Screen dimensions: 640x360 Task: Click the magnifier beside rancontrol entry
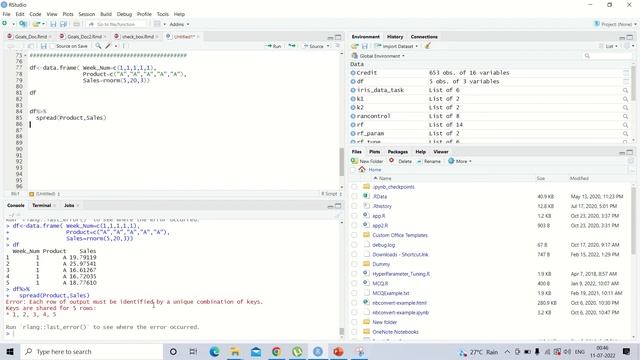pos(625,116)
